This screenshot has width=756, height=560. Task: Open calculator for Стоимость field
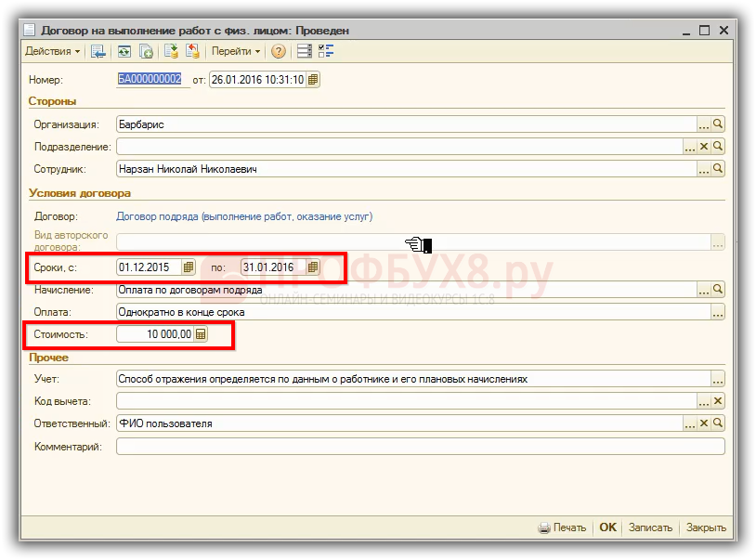tap(201, 334)
